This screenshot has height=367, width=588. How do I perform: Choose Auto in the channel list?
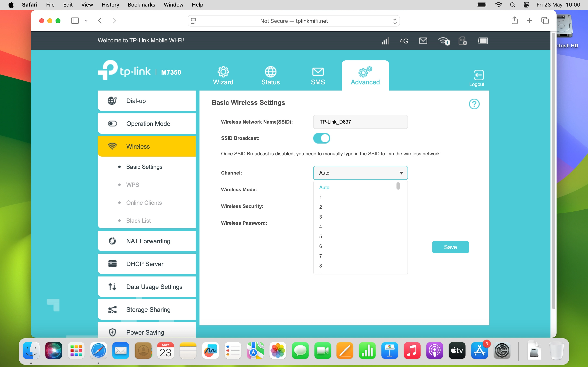point(324,187)
